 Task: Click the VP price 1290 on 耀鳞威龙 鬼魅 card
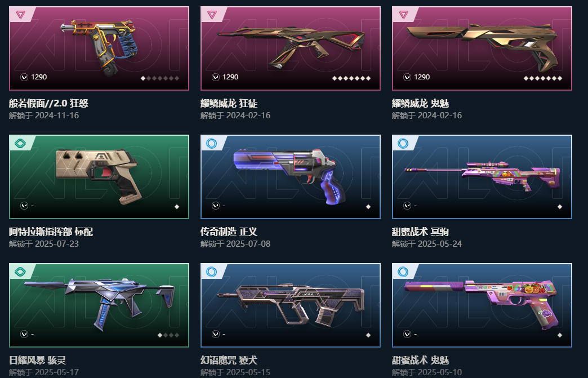[x=422, y=77]
